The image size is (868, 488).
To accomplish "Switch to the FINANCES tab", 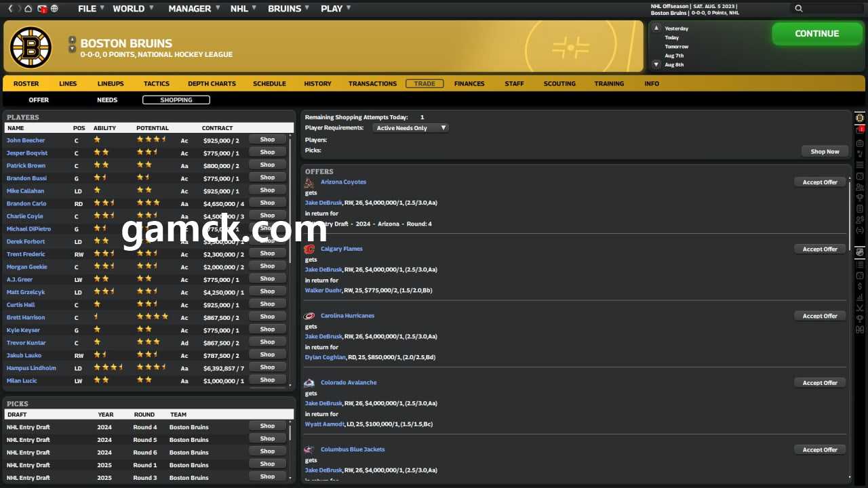I will click(469, 83).
